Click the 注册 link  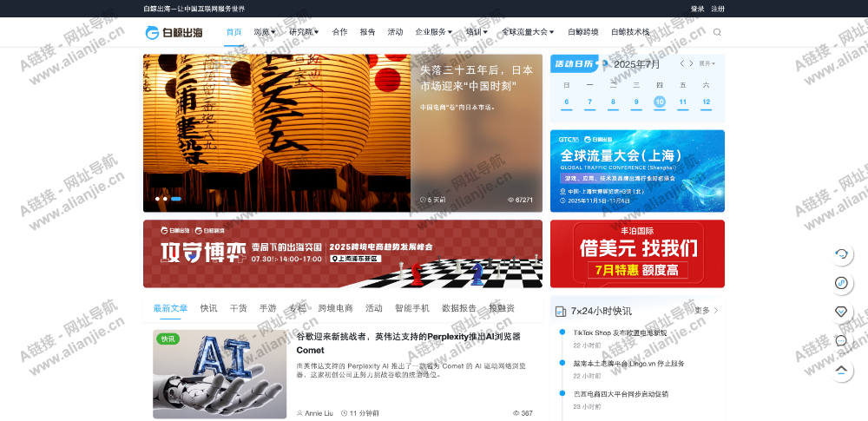pos(718,9)
